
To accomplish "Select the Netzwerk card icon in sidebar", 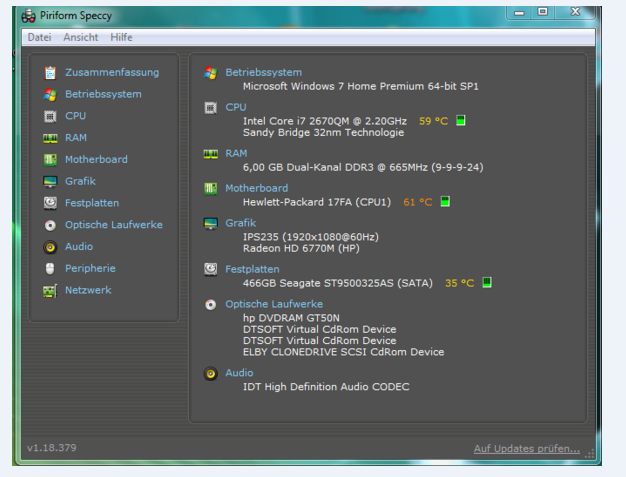I will pyautogui.click(x=50, y=291).
